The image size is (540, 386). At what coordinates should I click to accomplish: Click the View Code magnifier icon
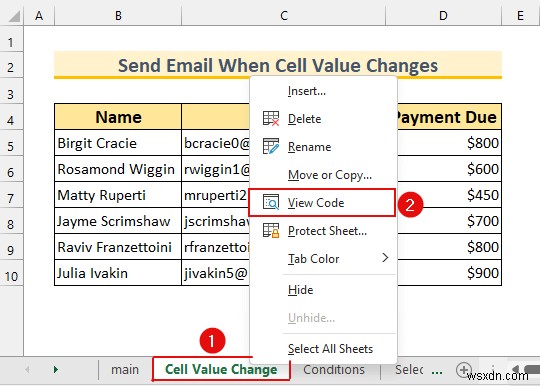(271, 202)
